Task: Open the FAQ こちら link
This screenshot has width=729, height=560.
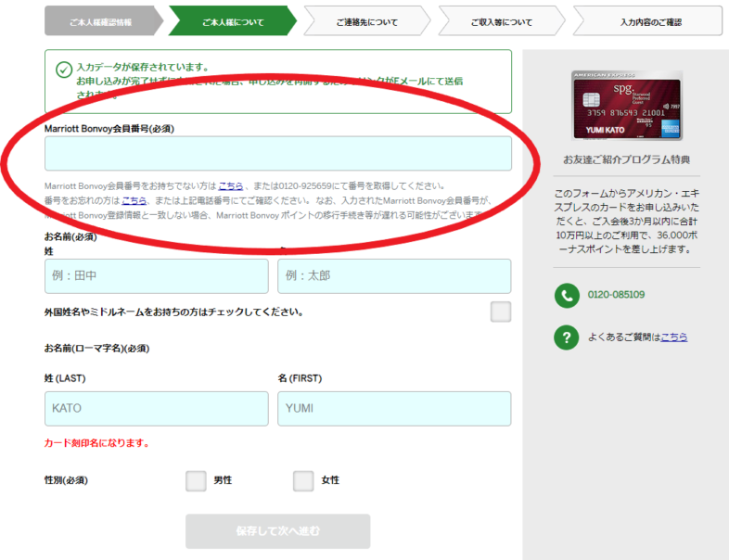Action: [674, 337]
